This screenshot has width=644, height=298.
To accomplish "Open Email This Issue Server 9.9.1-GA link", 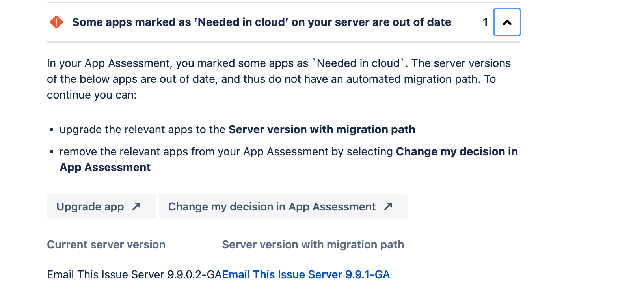I will coord(306,274).
